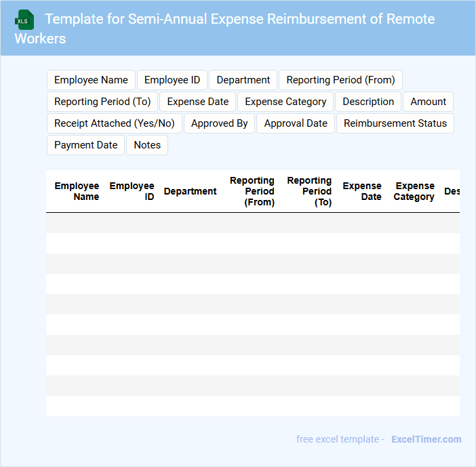Click the Approved By tag
Viewport: 476px width, 467px height.
click(219, 123)
